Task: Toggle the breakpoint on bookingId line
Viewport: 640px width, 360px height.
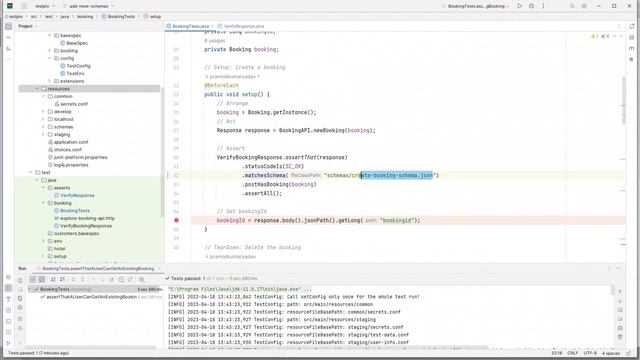Action: pyautogui.click(x=176, y=220)
